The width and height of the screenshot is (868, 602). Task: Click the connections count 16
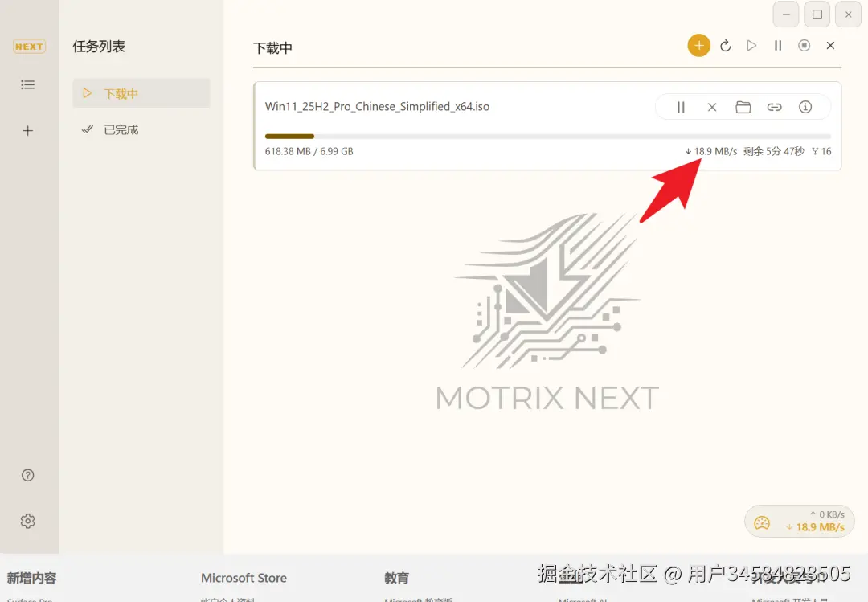click(821, 151)
